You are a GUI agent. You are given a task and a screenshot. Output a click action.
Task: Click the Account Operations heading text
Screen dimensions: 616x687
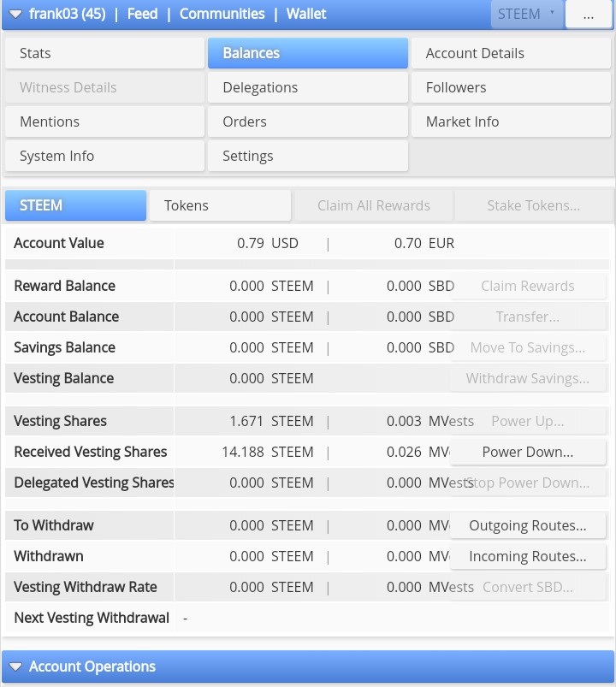click(x=92, y=666)
